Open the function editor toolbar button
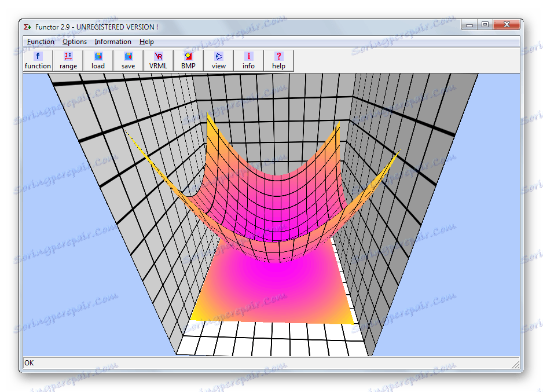The height and width of the screenshot is (392, 543). pyautogui.click(x=38, y=61)
